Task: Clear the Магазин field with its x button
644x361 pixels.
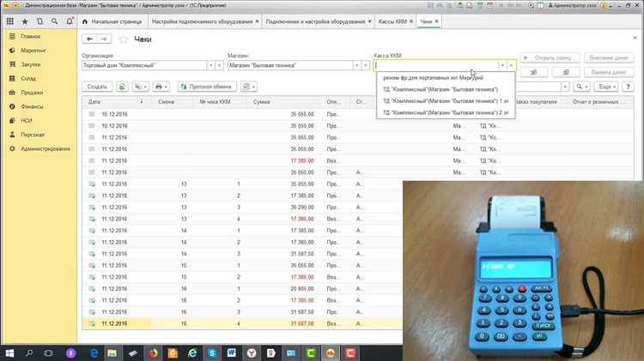Action: 365,65
